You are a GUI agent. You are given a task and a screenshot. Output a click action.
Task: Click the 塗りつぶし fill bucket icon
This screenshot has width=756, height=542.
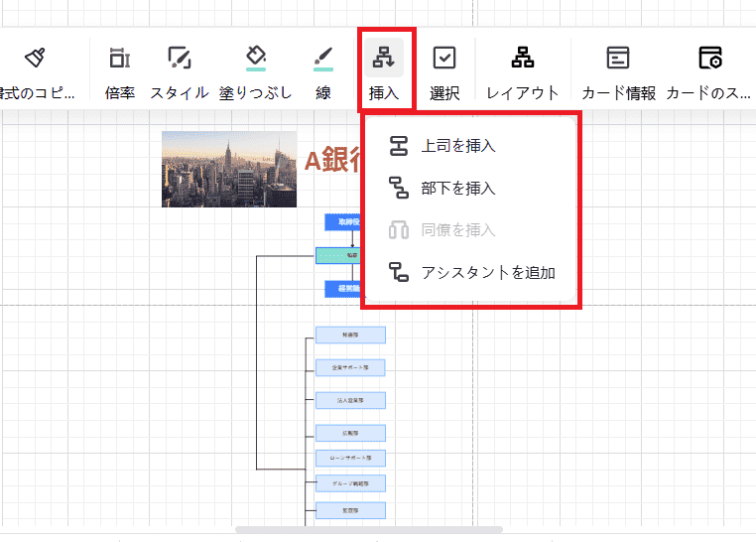point(256,56)
